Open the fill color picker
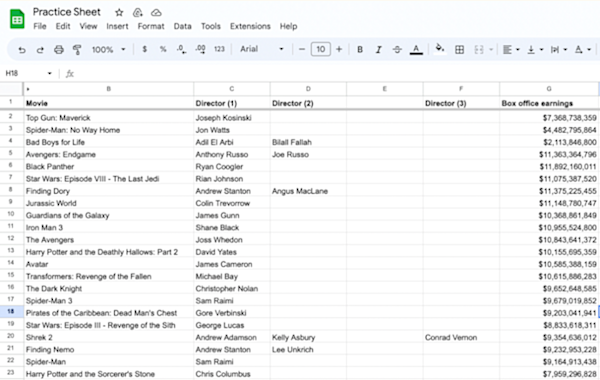Viewport: 600px width, 380px height. [440, 49]
